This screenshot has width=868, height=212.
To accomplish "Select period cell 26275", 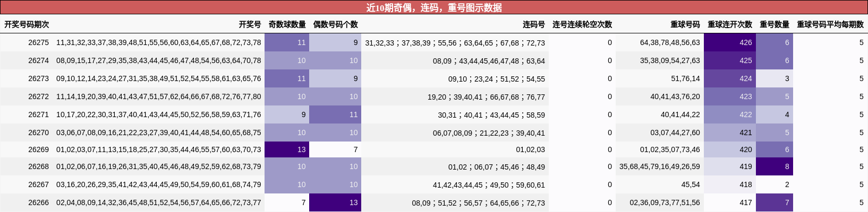I will pyautogui.click(x=27, y=42).
